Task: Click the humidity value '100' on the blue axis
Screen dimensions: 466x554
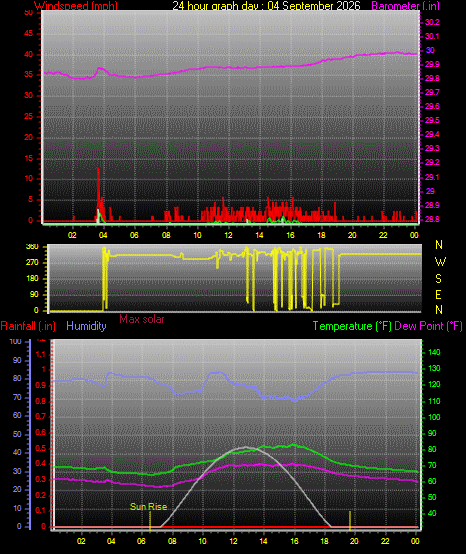Action: [16, 341]
